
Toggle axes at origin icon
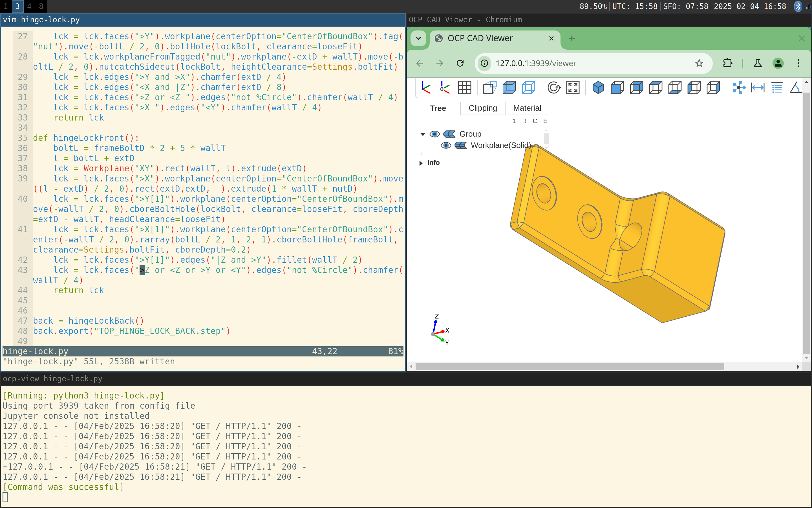click(445, 88)
